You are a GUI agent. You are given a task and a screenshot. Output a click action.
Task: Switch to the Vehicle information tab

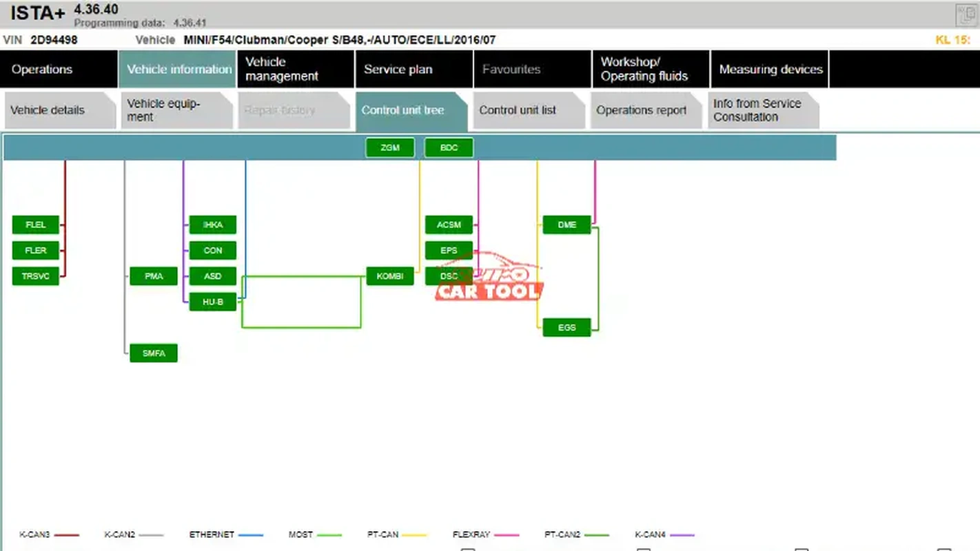point(177,69)
